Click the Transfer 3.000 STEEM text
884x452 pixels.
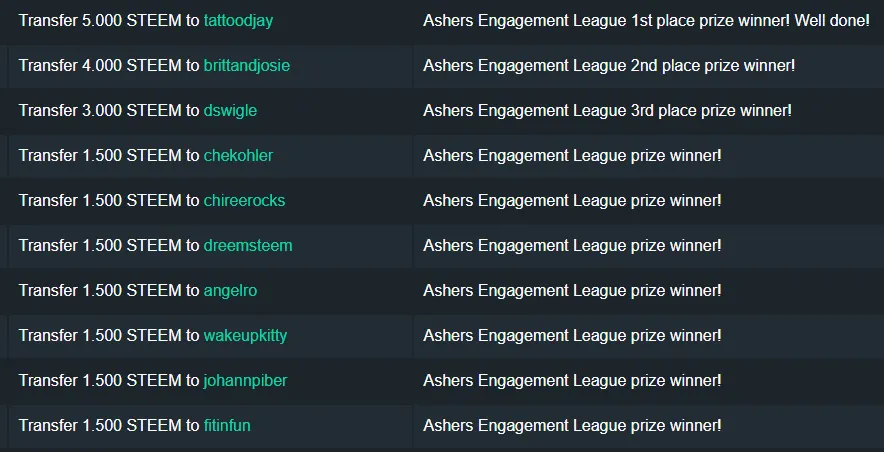[x=99, y=110]
